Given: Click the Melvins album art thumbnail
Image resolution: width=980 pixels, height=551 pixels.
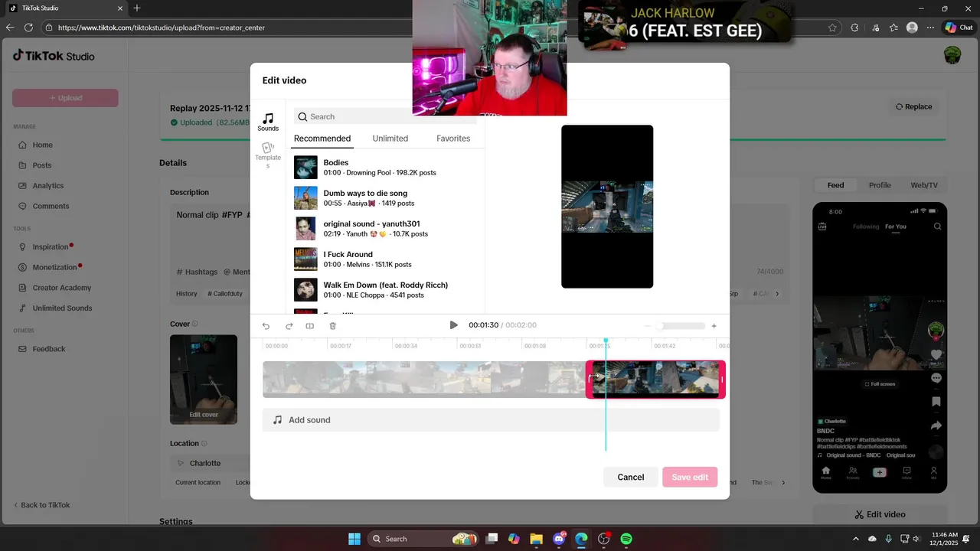Looking at the screenshot, I should tap(305, 259).
